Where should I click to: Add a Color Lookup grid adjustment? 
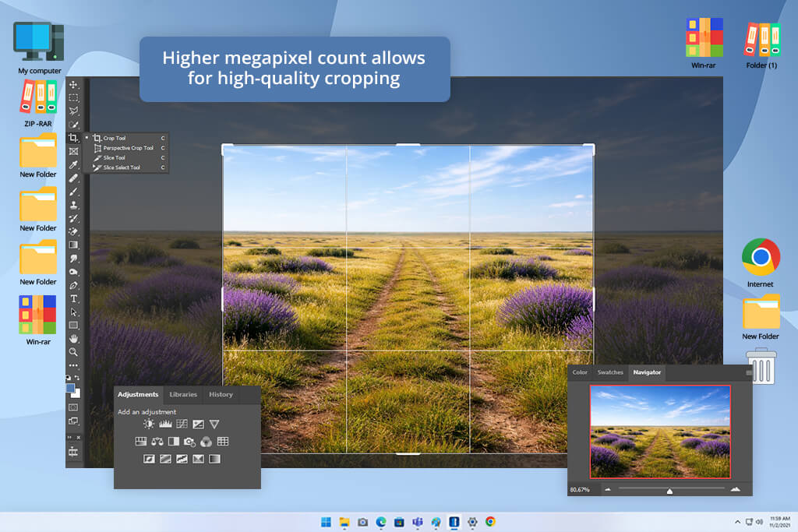(x=223, y=442)
